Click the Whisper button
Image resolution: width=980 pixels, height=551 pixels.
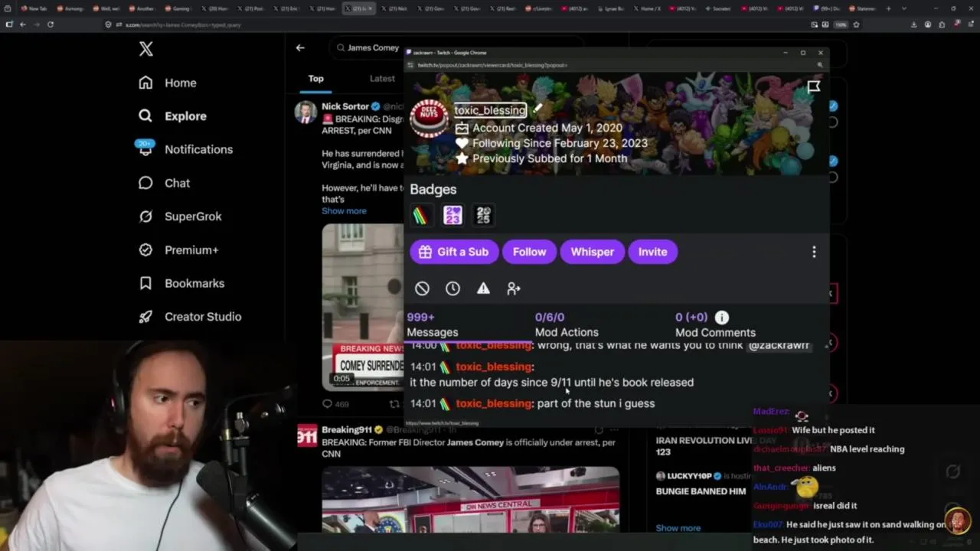pos(592,252)
